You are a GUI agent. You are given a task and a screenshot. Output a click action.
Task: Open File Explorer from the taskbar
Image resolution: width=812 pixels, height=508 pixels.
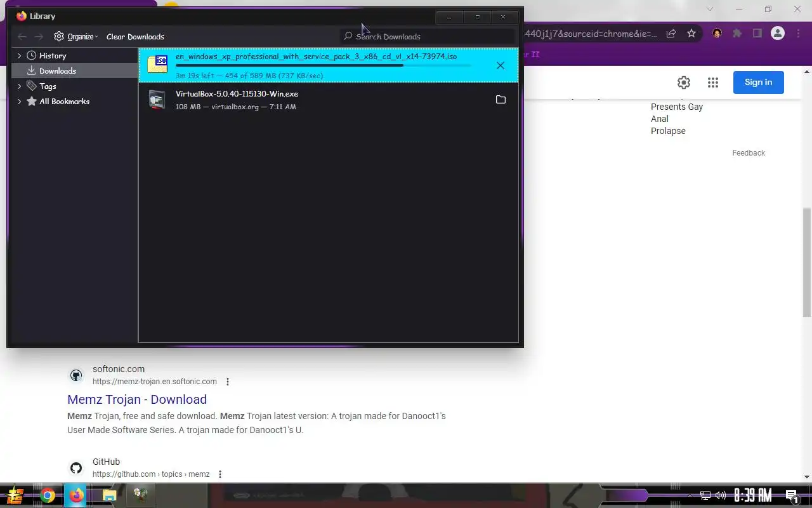(x=109, y=495)
